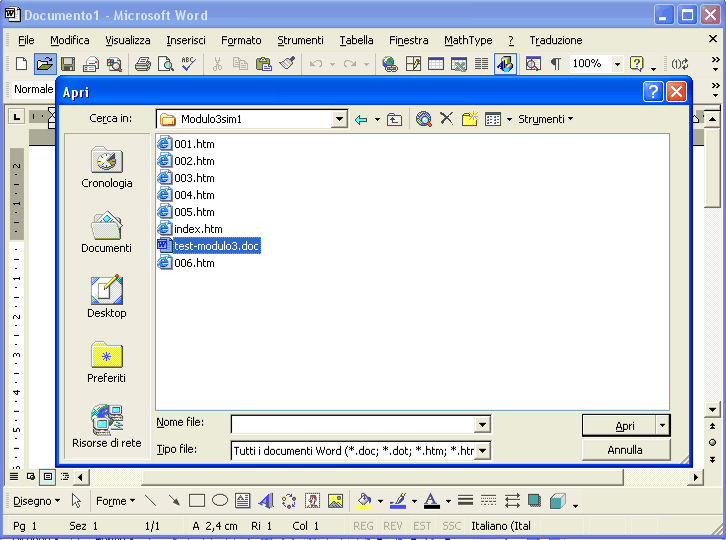Open Cronologia in the places bar
The width and height of the screenshot is (726, 540).
click(106, 168)
